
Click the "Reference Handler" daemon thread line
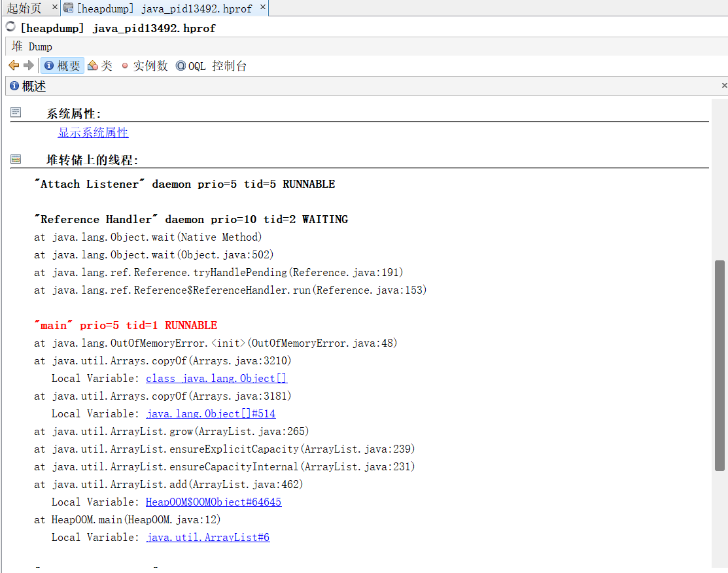click(x=191, y=219)
